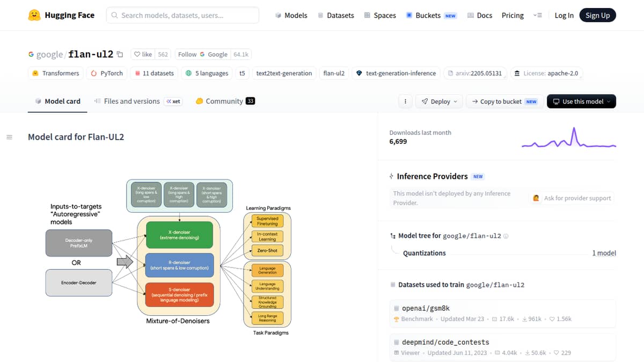Open the xet badge next to Files

tap(173, 101)
